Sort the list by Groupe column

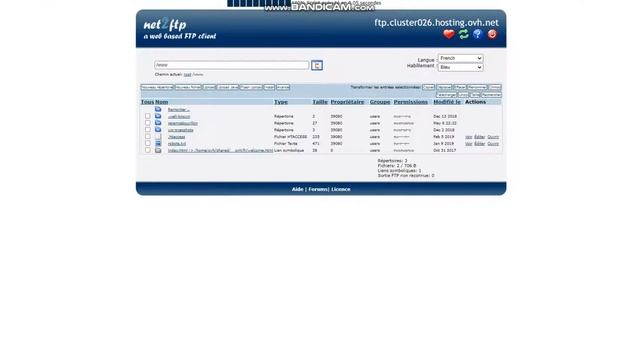coord(380,102)
